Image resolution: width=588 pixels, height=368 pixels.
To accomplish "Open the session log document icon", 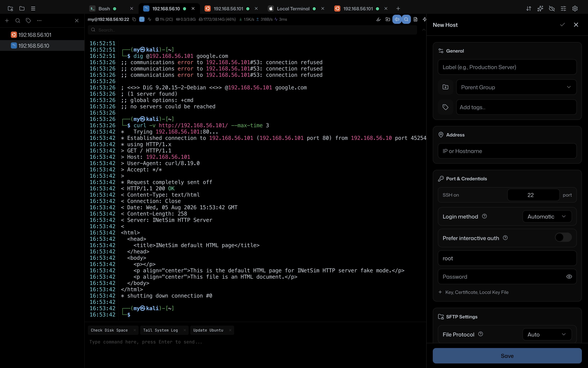I will click(x=415, y=19).
